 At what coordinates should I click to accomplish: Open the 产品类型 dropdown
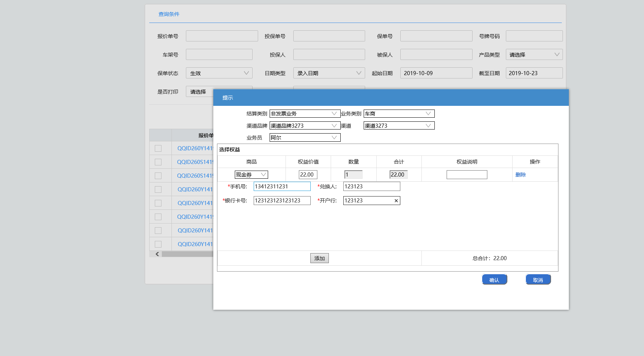tap(534, 55)
